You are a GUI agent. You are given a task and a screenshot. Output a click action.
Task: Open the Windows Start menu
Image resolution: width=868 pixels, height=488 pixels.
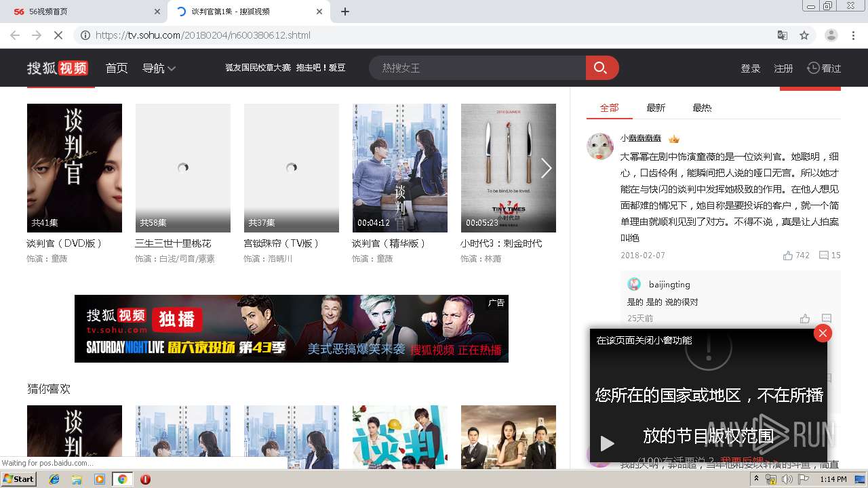point(18,479)
